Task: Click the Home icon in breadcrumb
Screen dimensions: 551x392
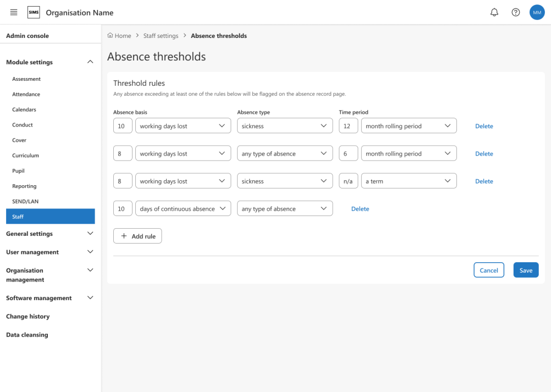Action: point(111,36)
